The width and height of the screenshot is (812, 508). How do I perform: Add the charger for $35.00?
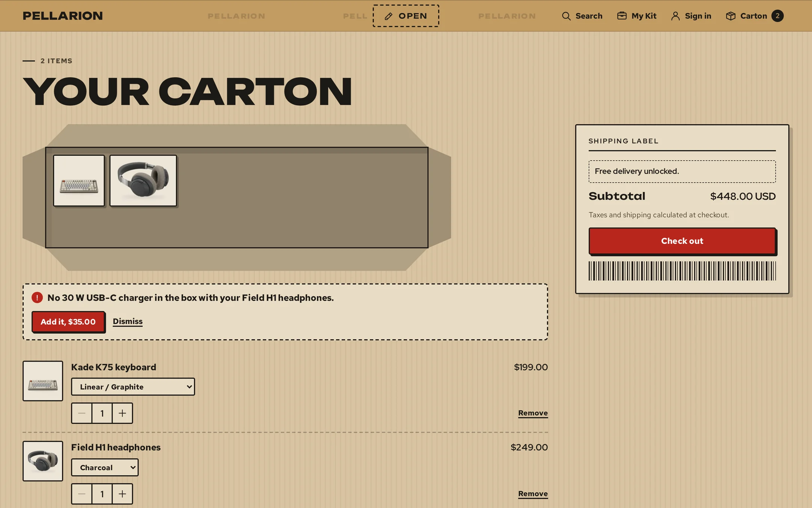tap(68, 322)
